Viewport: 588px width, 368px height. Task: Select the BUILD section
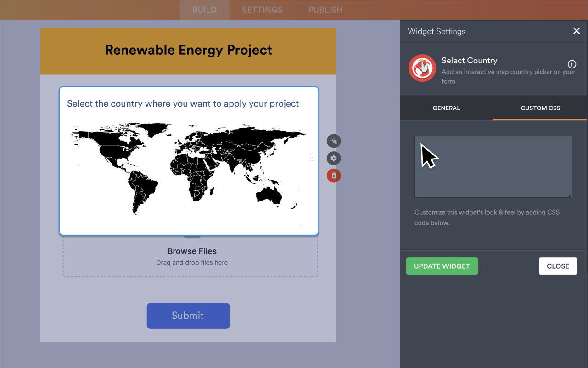(x=204, y=10)
